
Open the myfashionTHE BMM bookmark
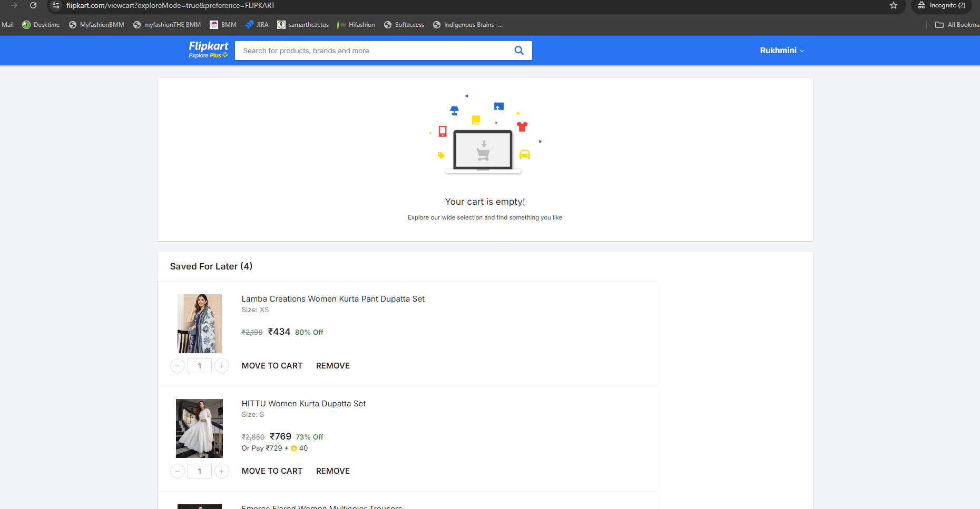[167, 25]
